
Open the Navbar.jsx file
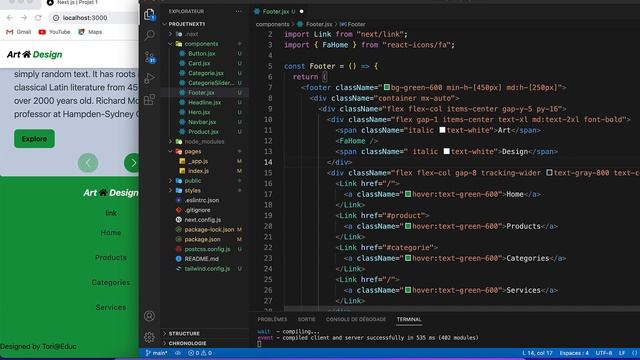(x=202, y=122)
